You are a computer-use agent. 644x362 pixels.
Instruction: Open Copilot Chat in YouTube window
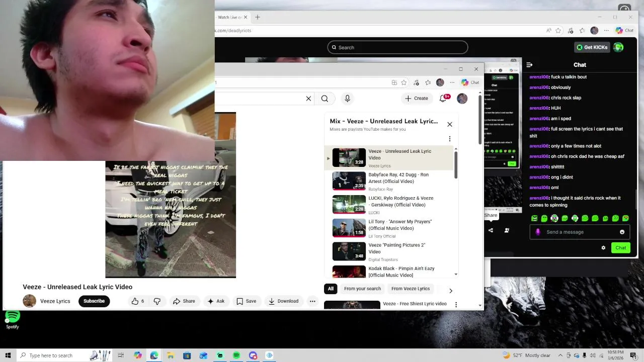470,82
